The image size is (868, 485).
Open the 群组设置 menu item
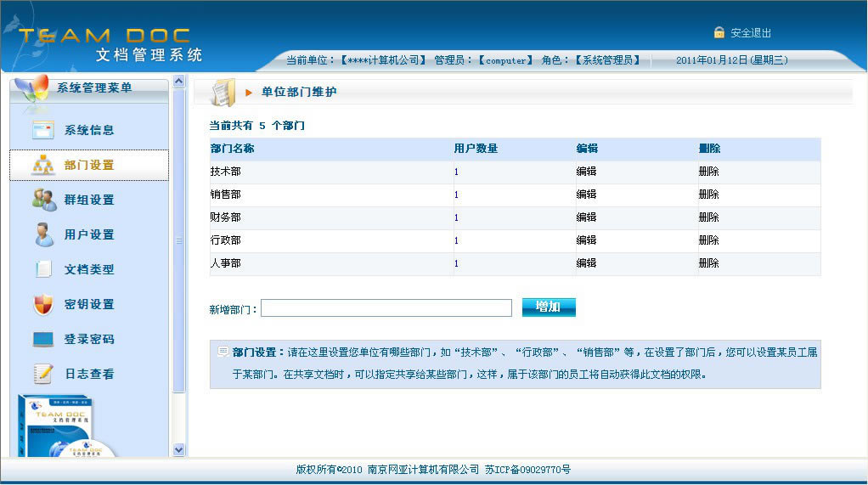pos(89,200)
